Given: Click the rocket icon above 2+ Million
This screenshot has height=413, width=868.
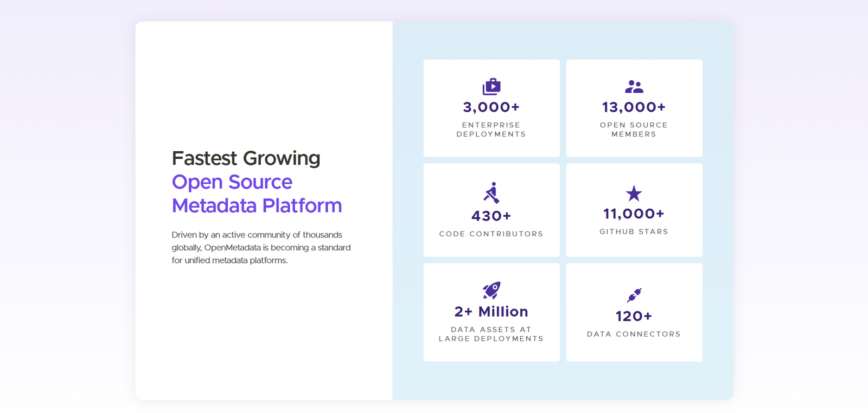Looking at the screenshot, I should (492, 291).
